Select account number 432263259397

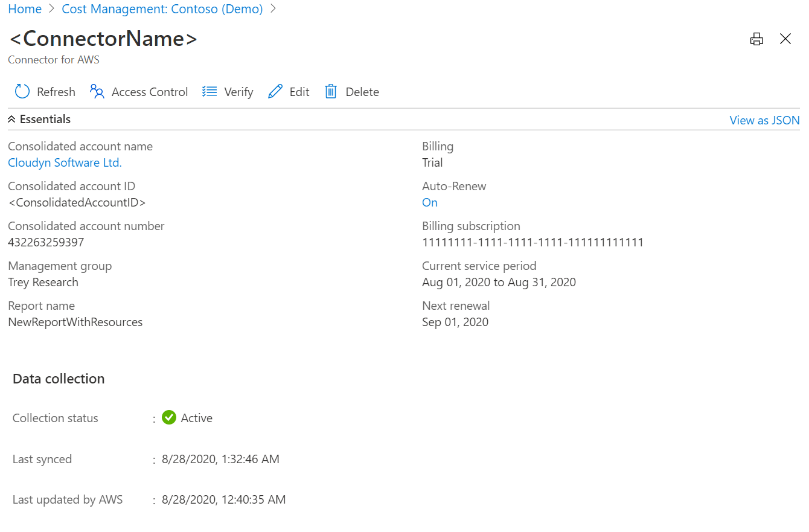[46, 242]
